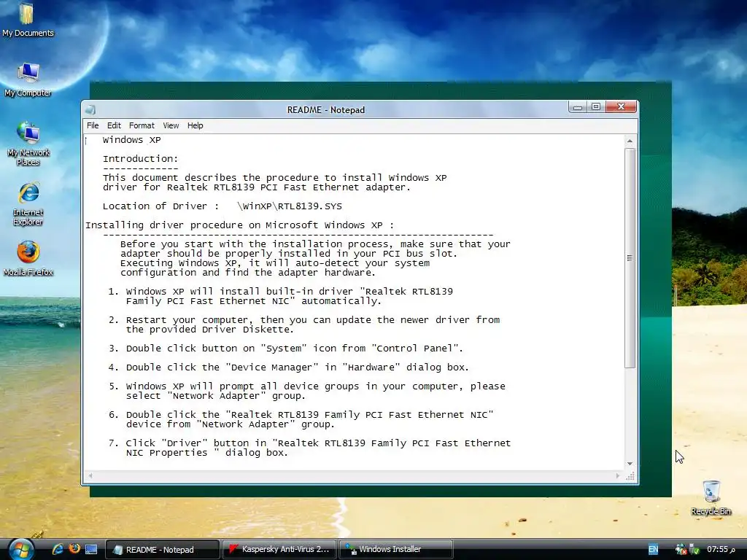Switch to Windows Installer taskbar button

[x=395, y=550]
